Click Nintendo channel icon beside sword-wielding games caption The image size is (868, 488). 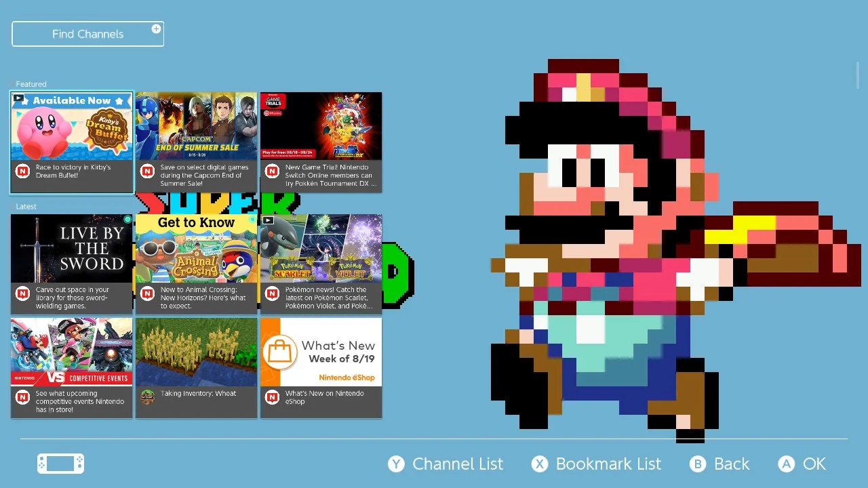click(22, 293)
